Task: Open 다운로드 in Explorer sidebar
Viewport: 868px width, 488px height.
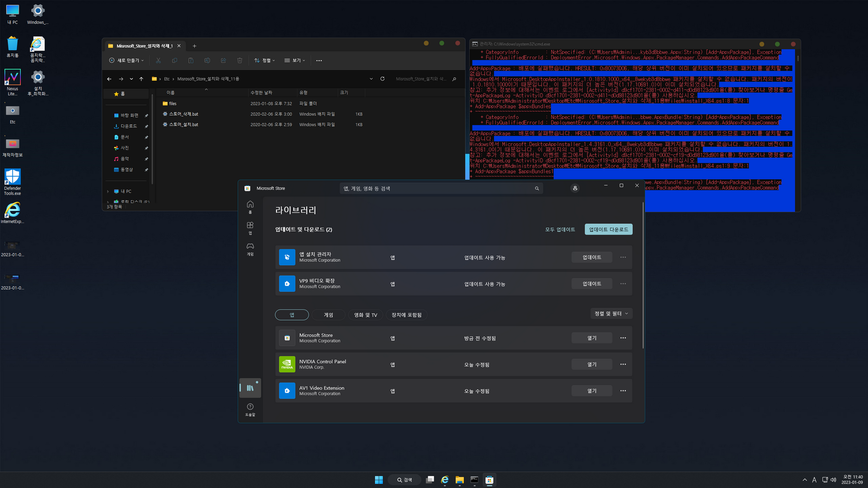Action: (x=129, y=126)
